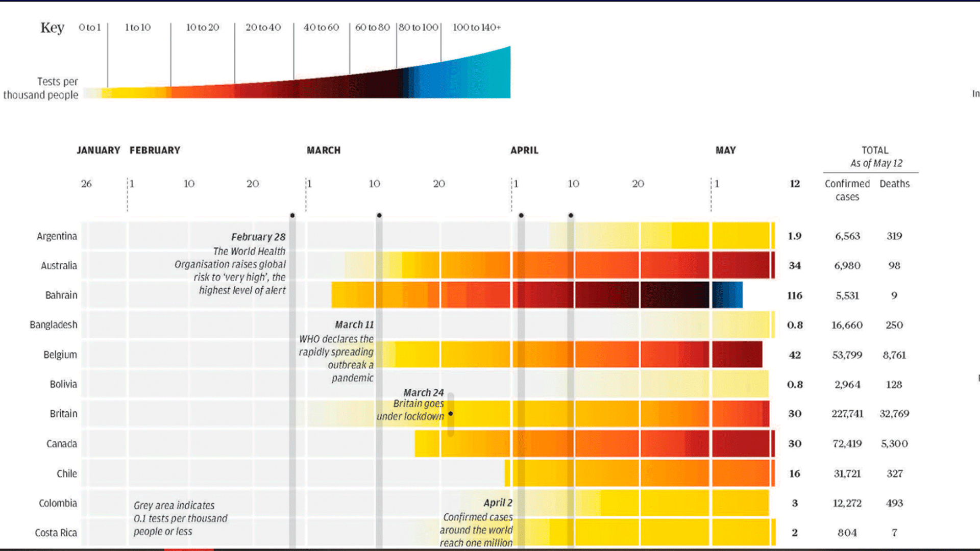The width and height of the screenshot is (980, 551).
Task: Click the January '26' date label
Action: [86, 184]
